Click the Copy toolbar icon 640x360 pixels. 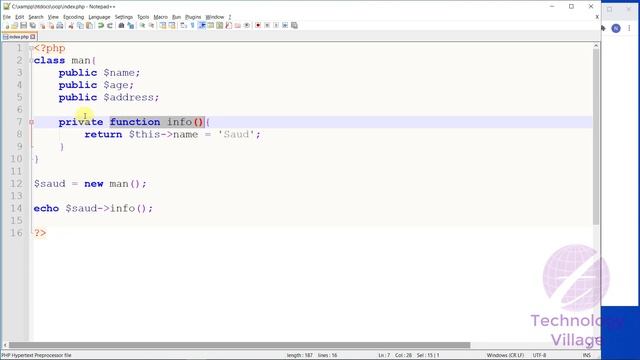(80, 25)
